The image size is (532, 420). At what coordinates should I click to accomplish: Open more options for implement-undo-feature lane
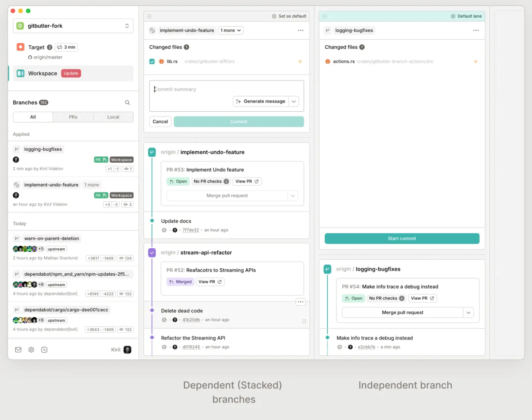[301, 30]
